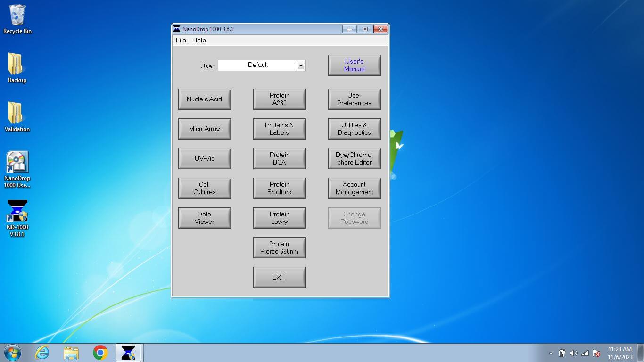
Task: Start the UV-Vis module
Action: click(x=205, y=158)
